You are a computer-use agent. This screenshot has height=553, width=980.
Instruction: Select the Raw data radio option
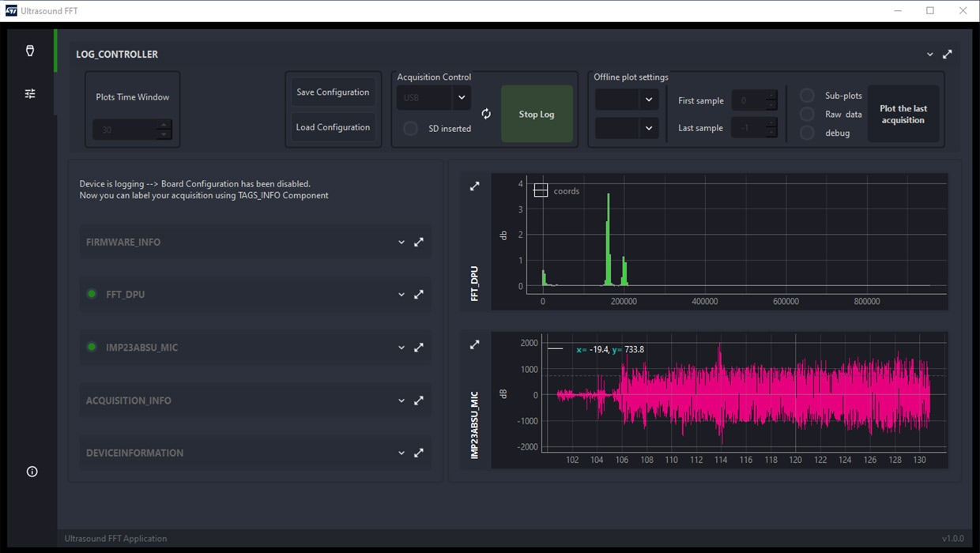(807, 115)
